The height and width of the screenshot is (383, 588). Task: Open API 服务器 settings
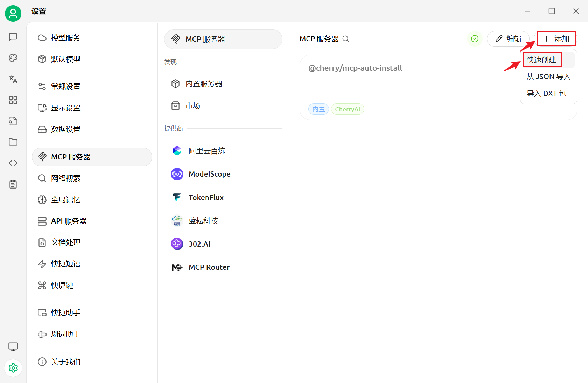pos(92,221)
